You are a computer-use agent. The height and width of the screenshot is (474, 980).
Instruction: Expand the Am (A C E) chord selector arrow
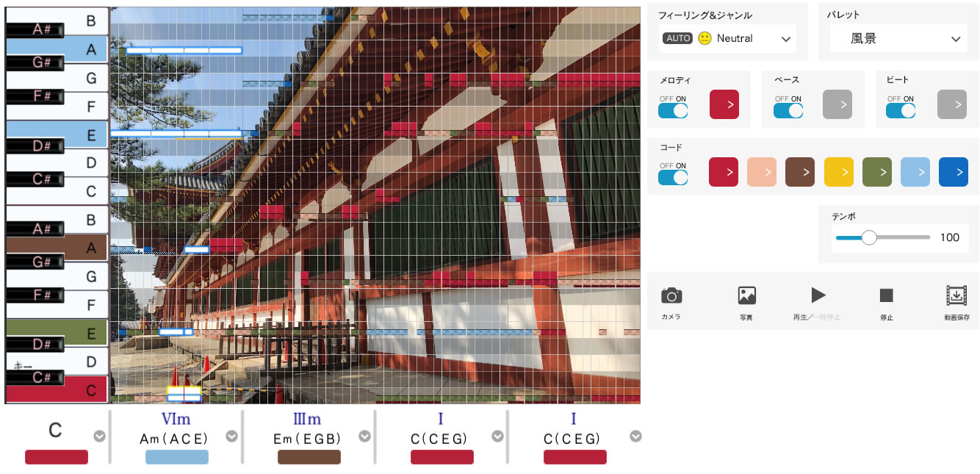(x=231, y=436)
